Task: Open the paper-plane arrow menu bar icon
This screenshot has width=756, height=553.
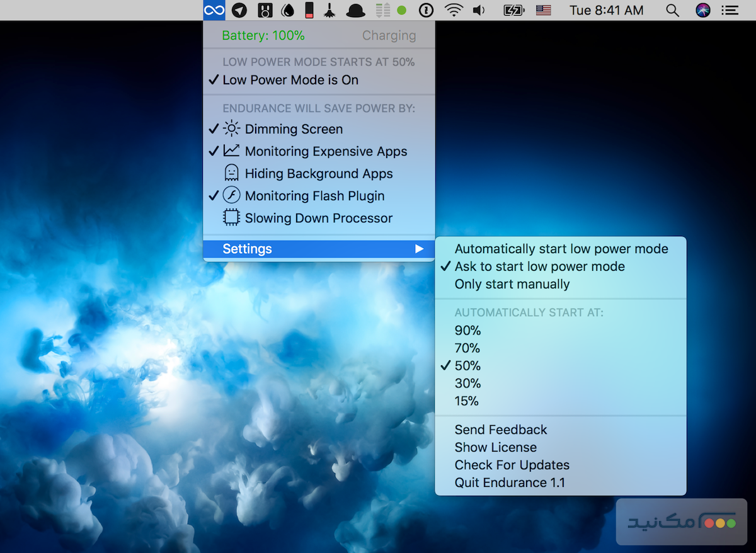Action: (239, 10)
